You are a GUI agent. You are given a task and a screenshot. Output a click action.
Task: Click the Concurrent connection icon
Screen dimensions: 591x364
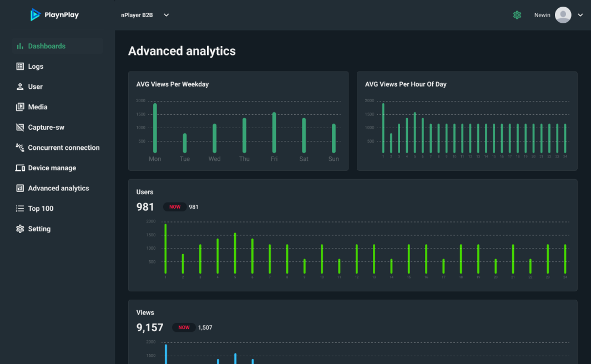[x=20, y=148]
